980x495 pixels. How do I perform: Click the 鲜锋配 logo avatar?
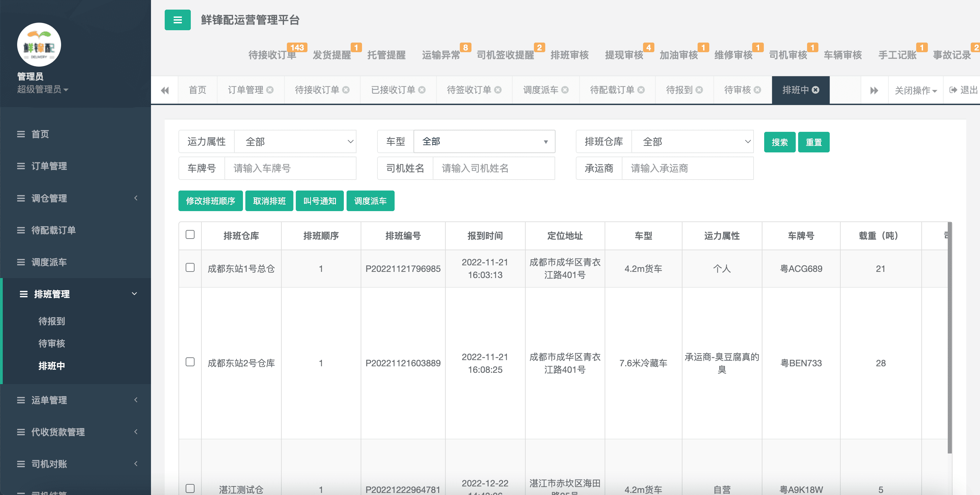[39, 45]
